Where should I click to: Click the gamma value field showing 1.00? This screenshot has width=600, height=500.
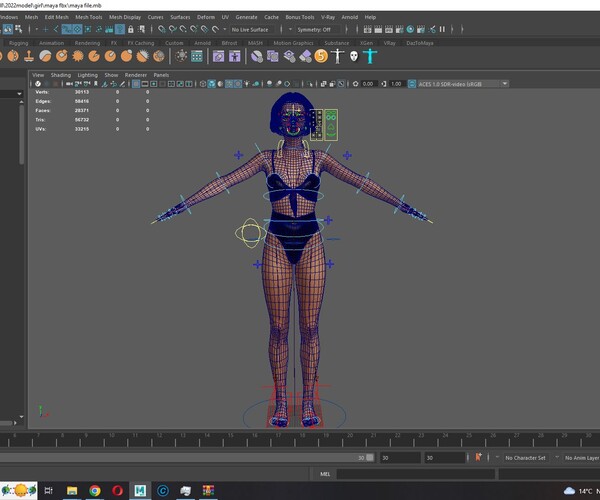pos(397,84)
